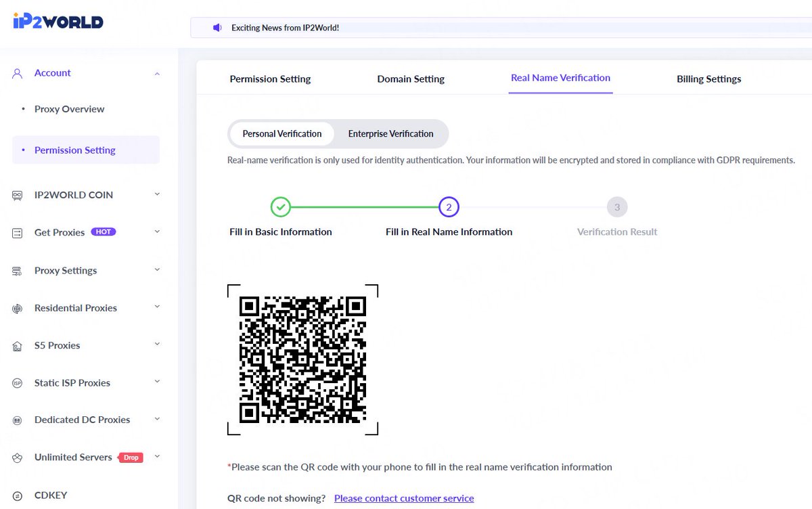Click the GDPR compliance notice text
812x509 pixels.
[511, 160]
